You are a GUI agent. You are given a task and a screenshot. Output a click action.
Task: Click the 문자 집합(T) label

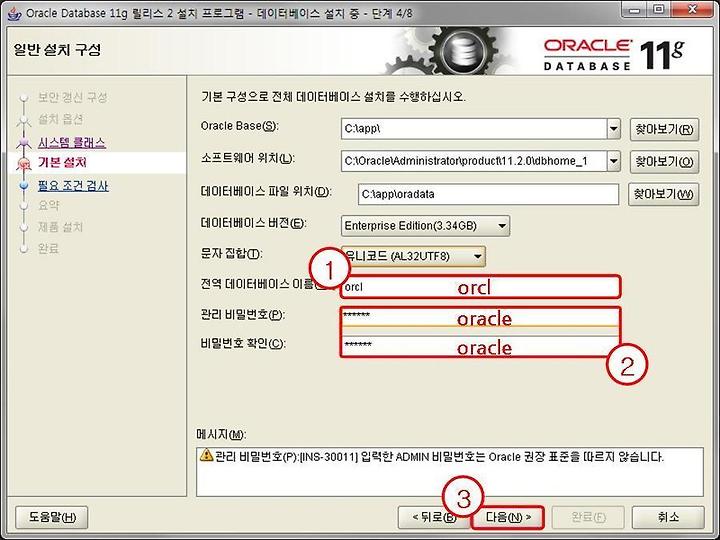pos(231,253)
